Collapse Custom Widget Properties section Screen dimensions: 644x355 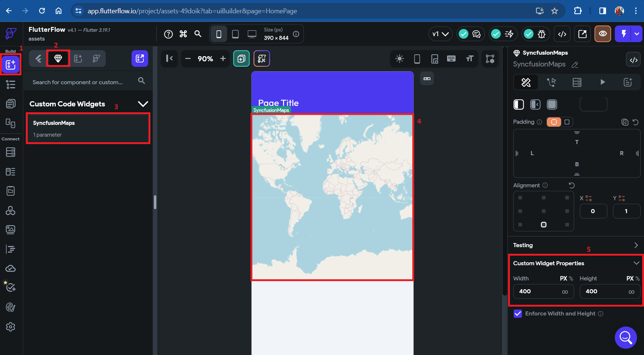pos(636,263)
